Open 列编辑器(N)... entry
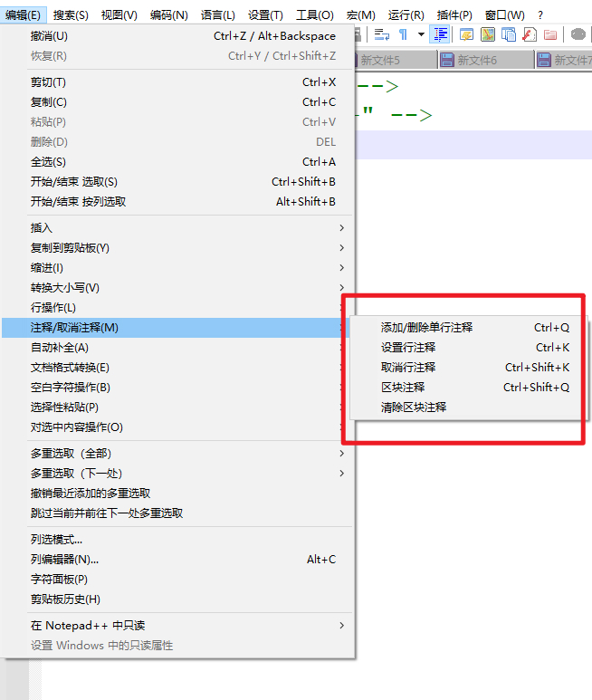Viewport: 592px width, 700px height. point(177,560)
